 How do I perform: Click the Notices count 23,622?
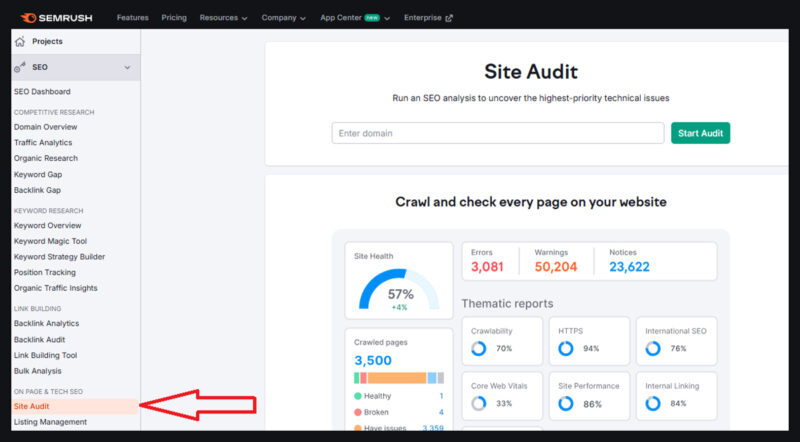tap(630, 266)
